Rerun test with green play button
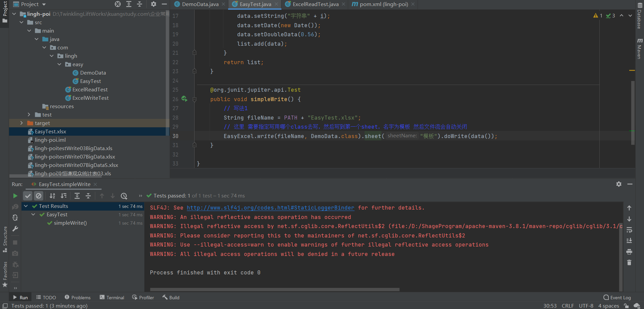Screen dimensions: 644x309 point(15,196)
